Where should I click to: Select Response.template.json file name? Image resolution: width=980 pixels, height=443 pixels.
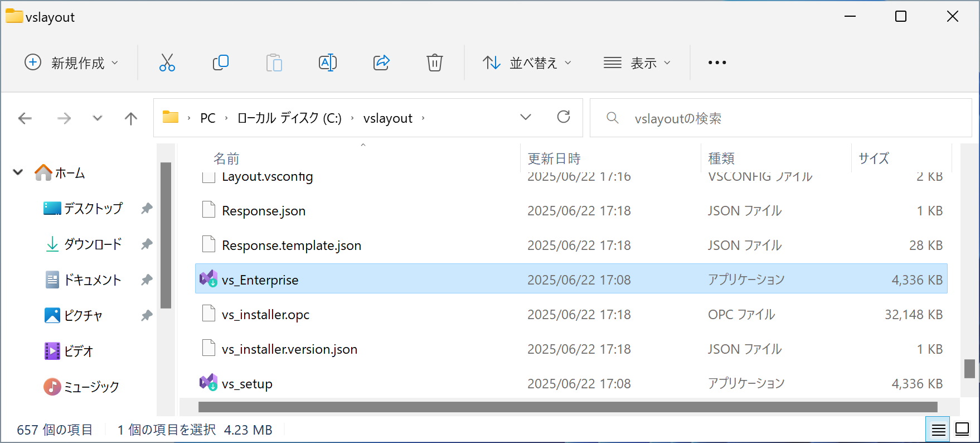tap(292, 245)
